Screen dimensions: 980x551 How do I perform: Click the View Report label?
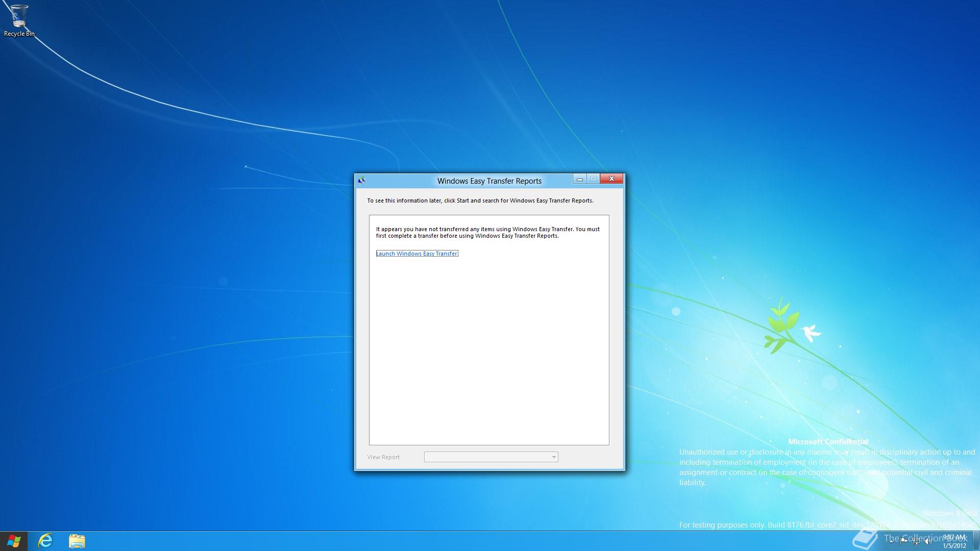click(383, 457)
